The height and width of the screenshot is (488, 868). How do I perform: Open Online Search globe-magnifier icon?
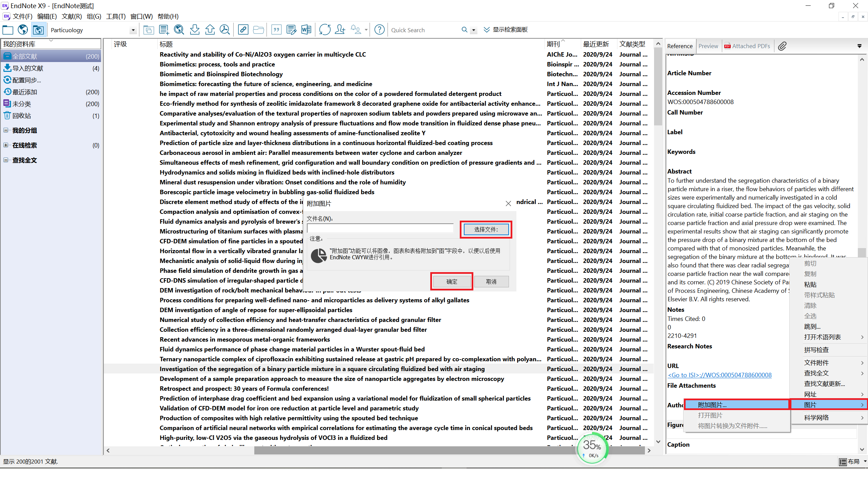click(179, 30)
